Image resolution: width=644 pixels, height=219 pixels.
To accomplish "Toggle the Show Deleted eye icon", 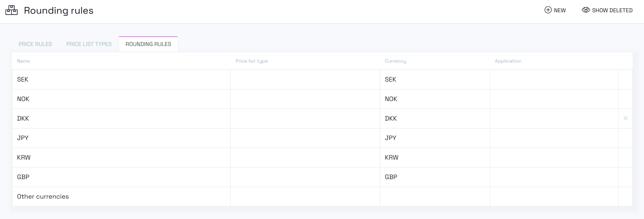I will [x=586, y=10].
